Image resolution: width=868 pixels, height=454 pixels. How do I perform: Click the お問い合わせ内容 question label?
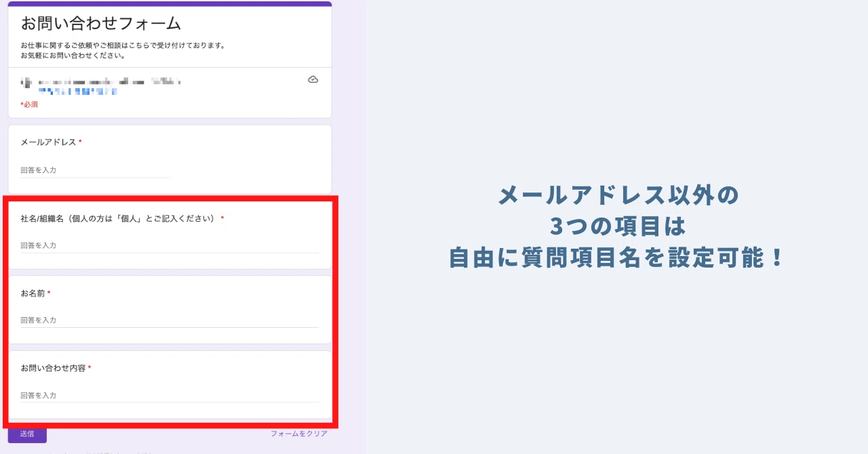53,368
